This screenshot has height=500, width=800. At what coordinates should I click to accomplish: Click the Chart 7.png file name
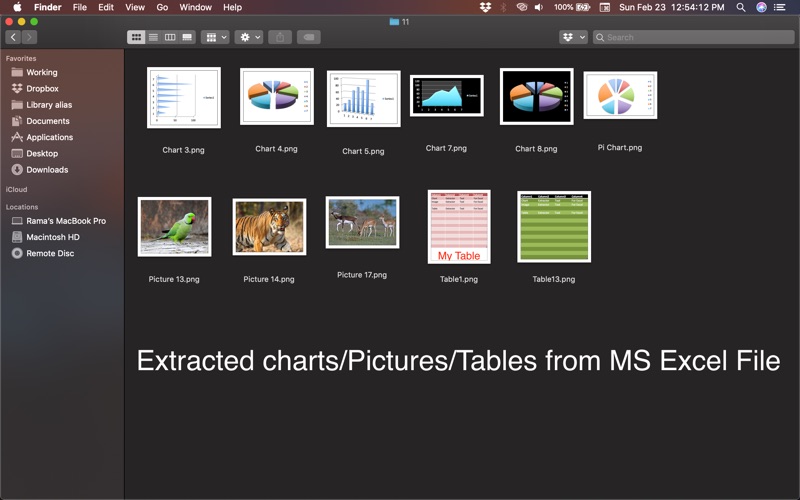point(446,148)
